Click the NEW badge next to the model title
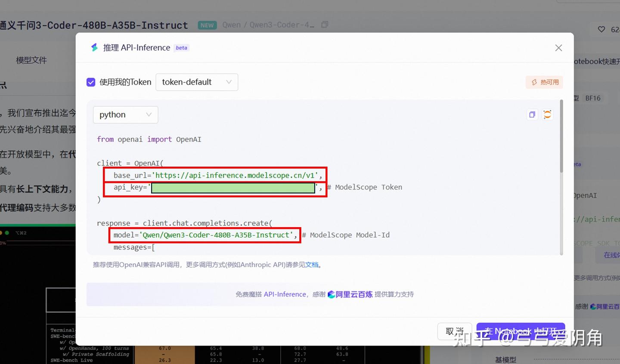Image resolution: width=620 pixels, height=364 pixels. click(207, 25)
